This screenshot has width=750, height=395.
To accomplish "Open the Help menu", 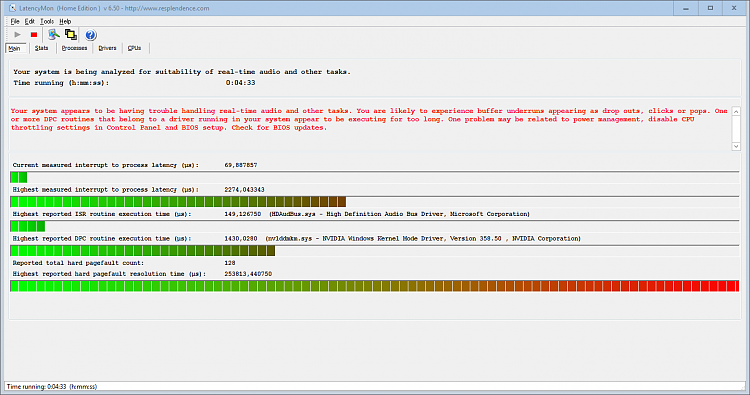I will click(x=65, y=22).
